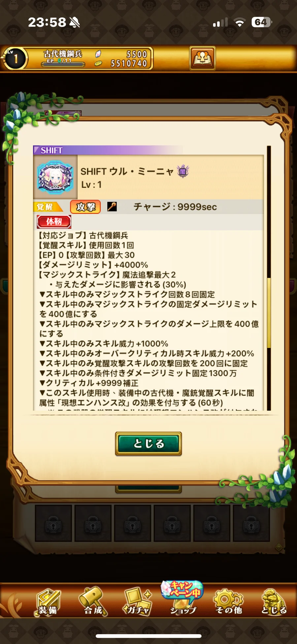Tap the wand weapon type icon
This screenshot has width=297, height=644.
(x=112, y=207)
